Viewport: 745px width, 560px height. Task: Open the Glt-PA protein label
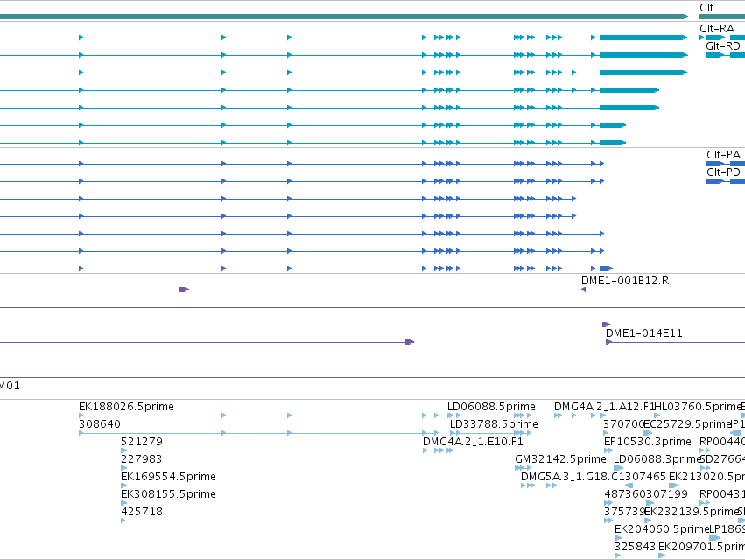[x=723, y=154]
